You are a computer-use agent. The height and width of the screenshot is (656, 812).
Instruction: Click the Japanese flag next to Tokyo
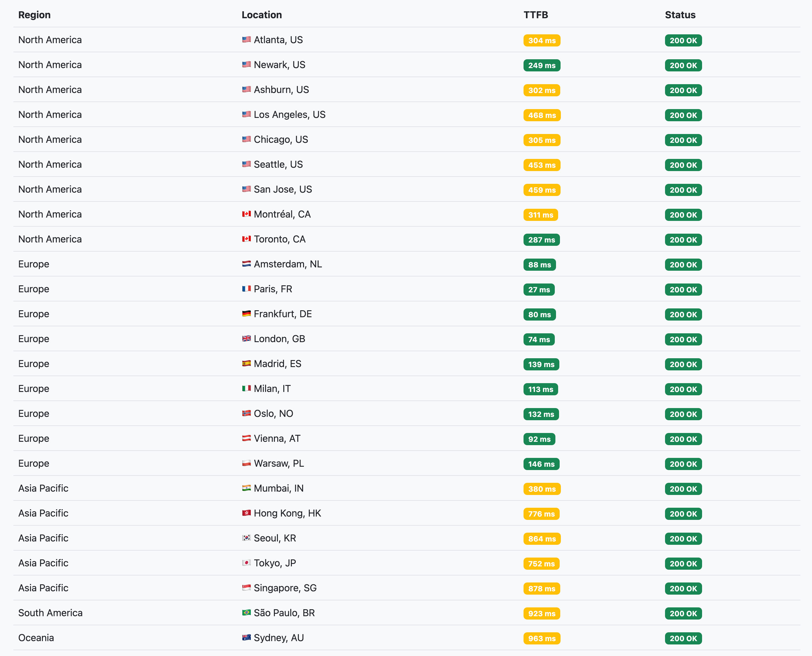pyautogui.click(x=246, y=563)
